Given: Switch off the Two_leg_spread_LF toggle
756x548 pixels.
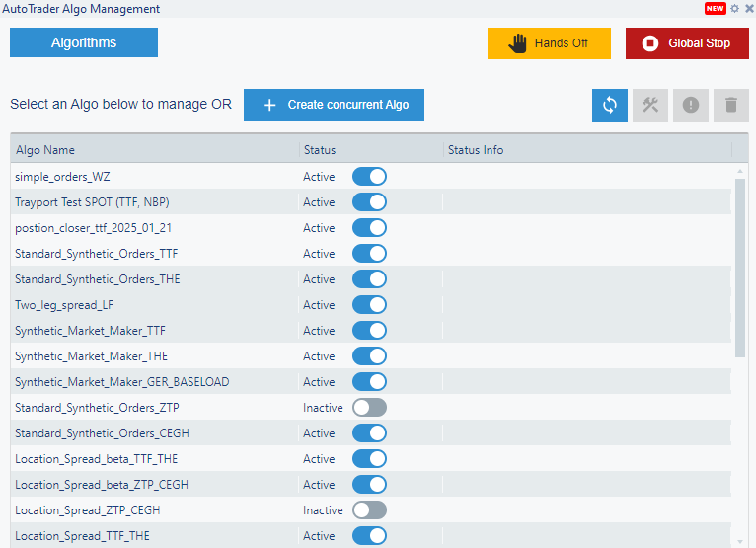Looking at the screenshot, I should click(x=369, y=305).
